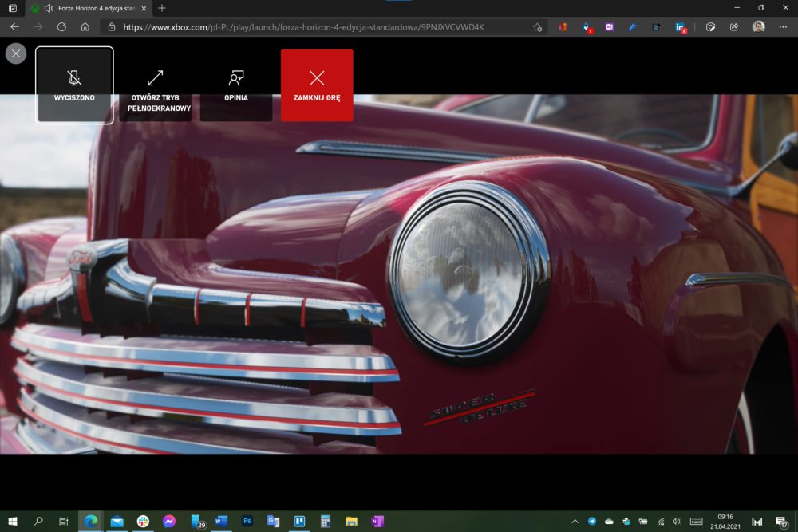Open Microsoft Word from the taskbar
Viewport: 798px width, 532px height.
tap(221, 522)
